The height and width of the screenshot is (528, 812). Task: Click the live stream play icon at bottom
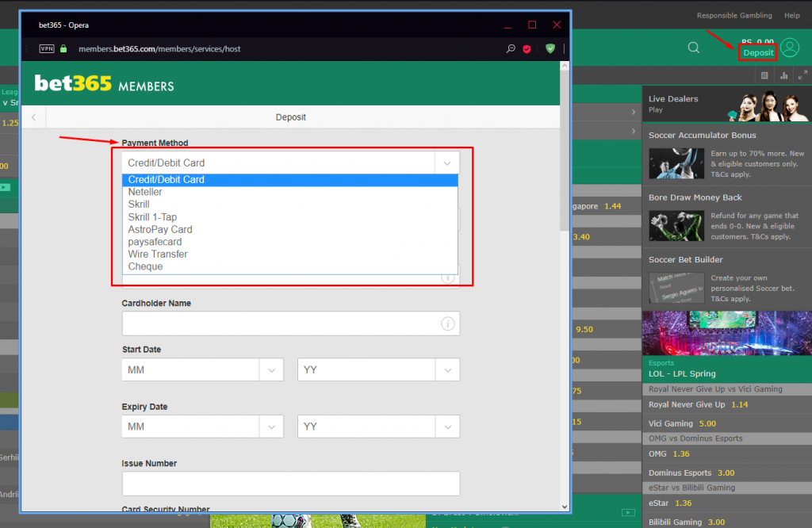[628, 512]
